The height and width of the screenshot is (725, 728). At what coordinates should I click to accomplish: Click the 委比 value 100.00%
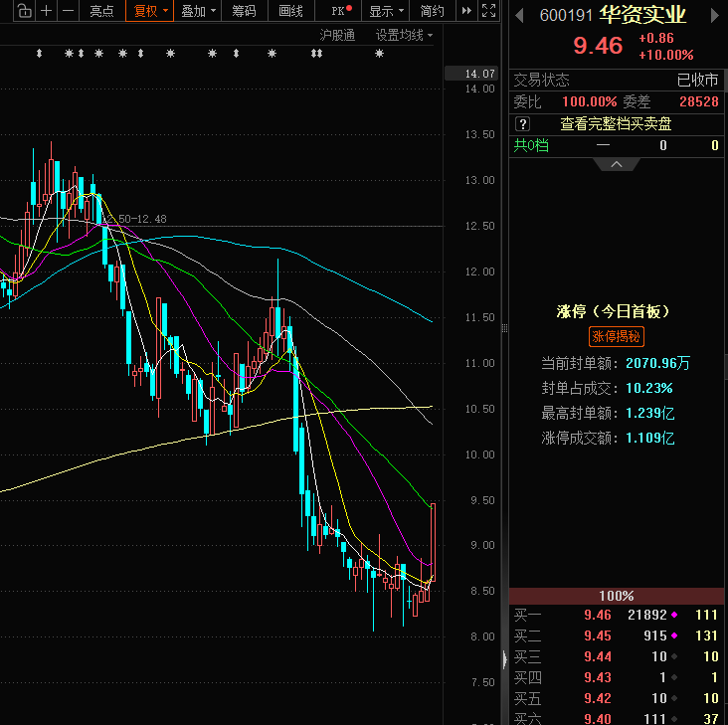click(590, 101)
